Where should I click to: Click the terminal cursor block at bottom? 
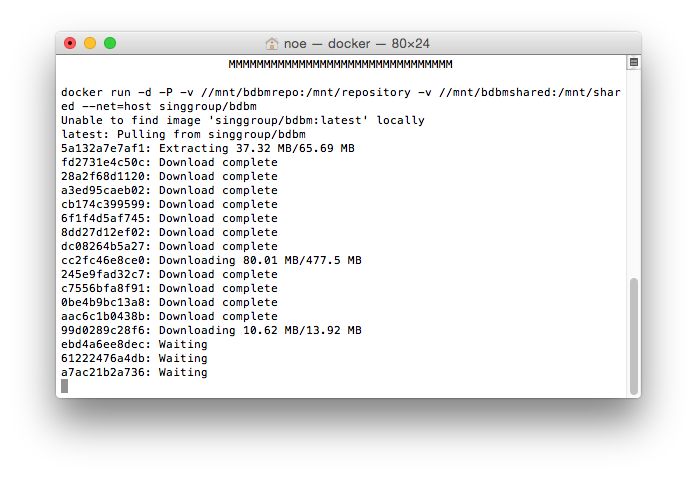click(64, 386)
